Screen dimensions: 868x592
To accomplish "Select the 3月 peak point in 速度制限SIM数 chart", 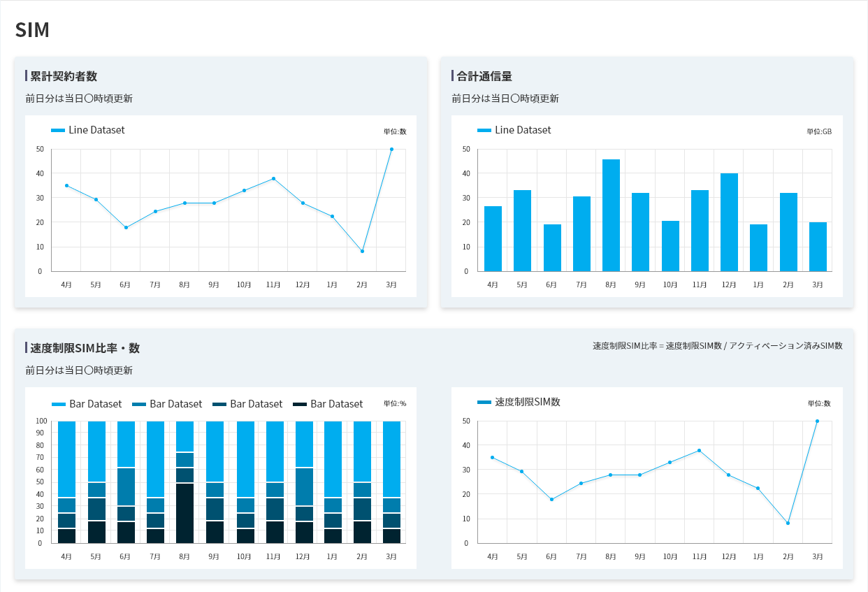I will tap(817, 421).
